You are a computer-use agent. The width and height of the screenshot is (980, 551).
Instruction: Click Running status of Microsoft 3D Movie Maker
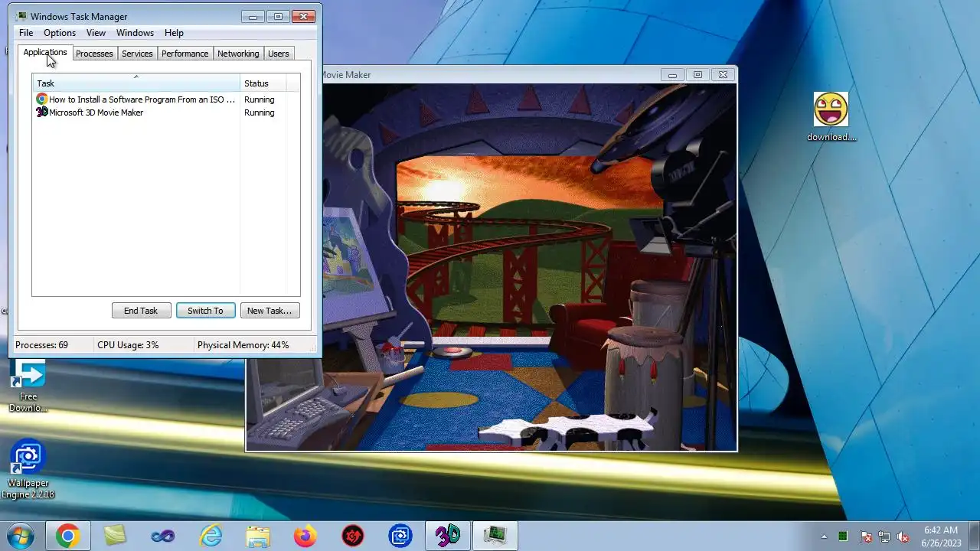click(x=259, y=112)
